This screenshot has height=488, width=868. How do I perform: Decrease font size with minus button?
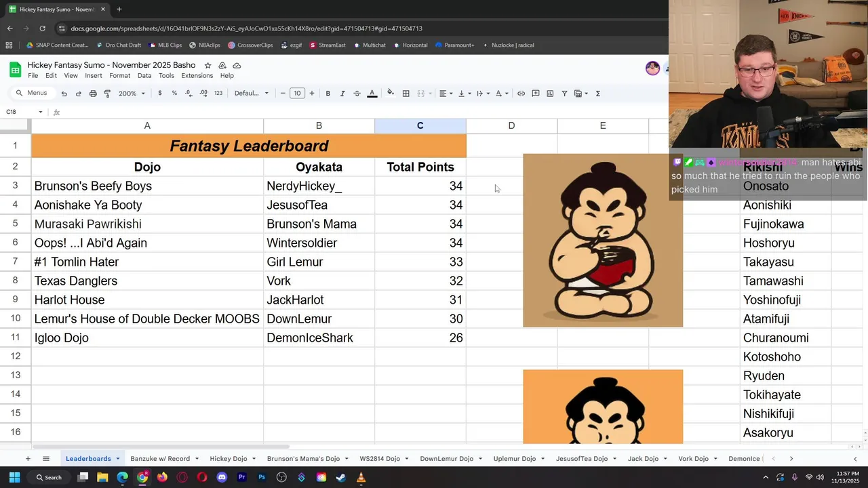[283, 94]
